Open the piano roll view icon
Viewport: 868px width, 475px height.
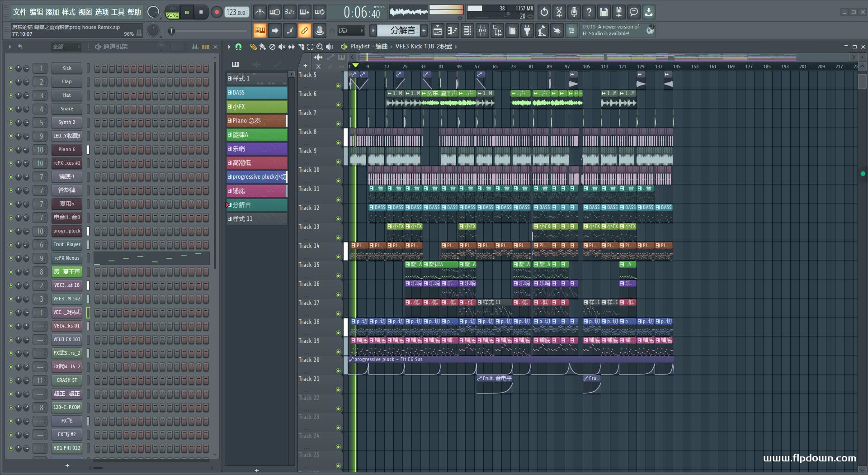pyautogui.click(x=453, y=31)
